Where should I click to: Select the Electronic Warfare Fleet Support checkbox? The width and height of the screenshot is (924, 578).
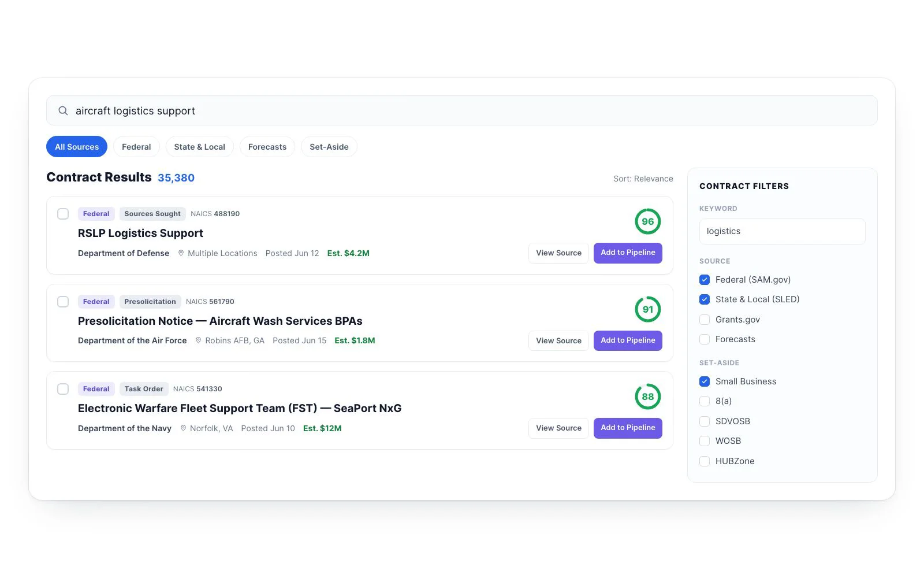[63, 389]
